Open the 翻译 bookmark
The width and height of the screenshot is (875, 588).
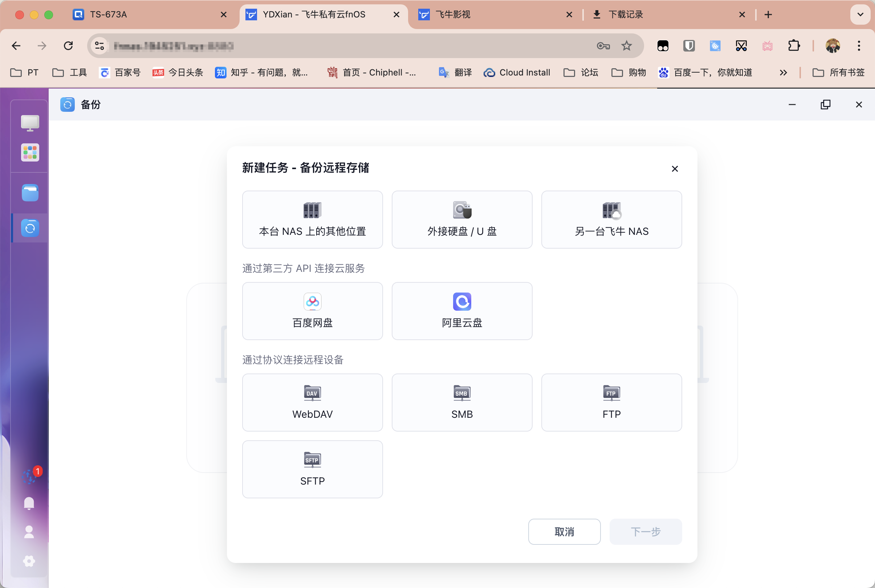click(455, 72)
